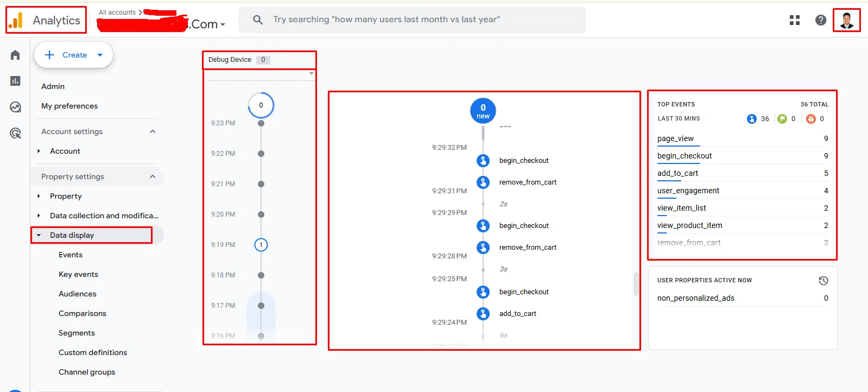Select the 9:21 PM minute marker
868x392 pixels.
[x=261, y=184]
